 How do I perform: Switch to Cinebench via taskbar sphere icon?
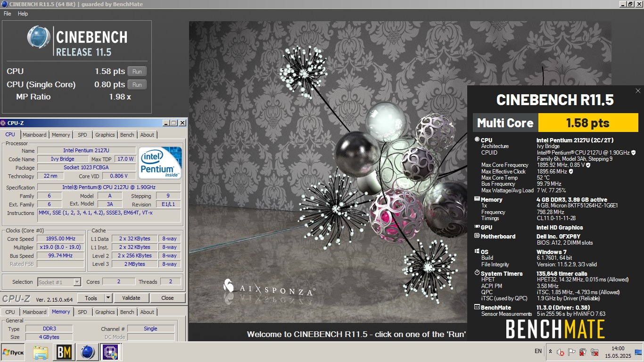[x=87, y=352]
